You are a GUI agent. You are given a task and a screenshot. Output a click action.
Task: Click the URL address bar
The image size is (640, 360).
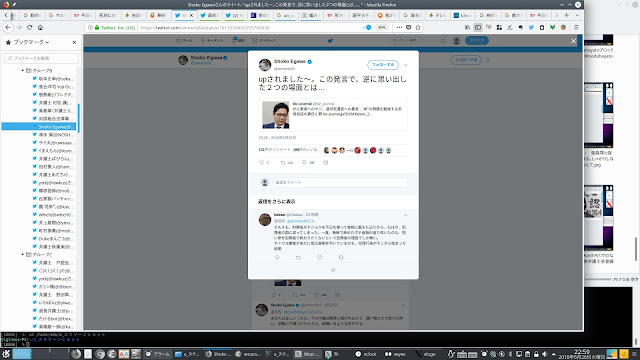249,27
